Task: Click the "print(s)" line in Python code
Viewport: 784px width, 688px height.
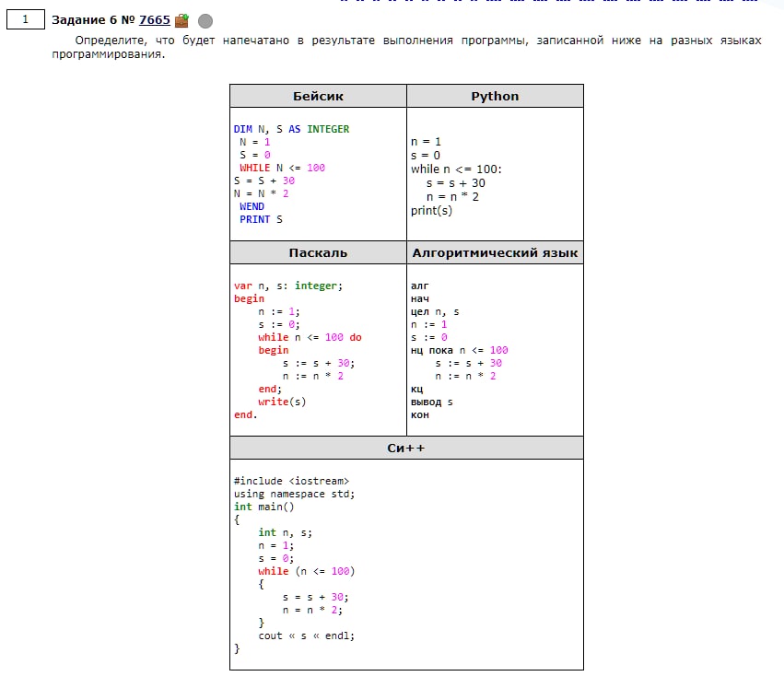Action: pyautogui.click(x=431, y=210)
